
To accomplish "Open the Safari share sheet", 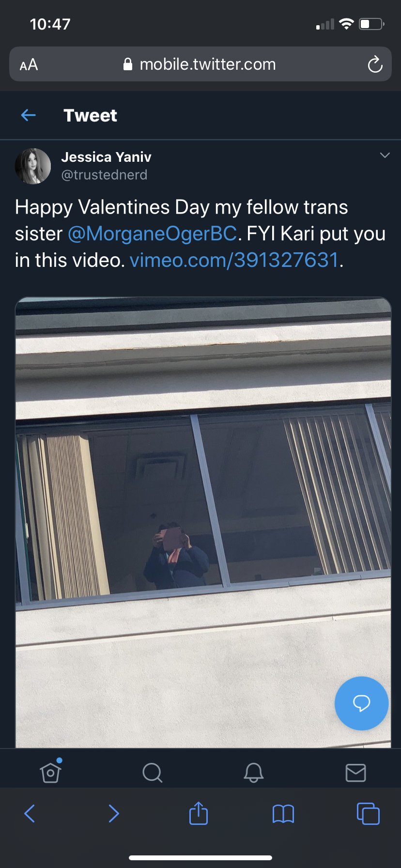I will coord(199,813).
